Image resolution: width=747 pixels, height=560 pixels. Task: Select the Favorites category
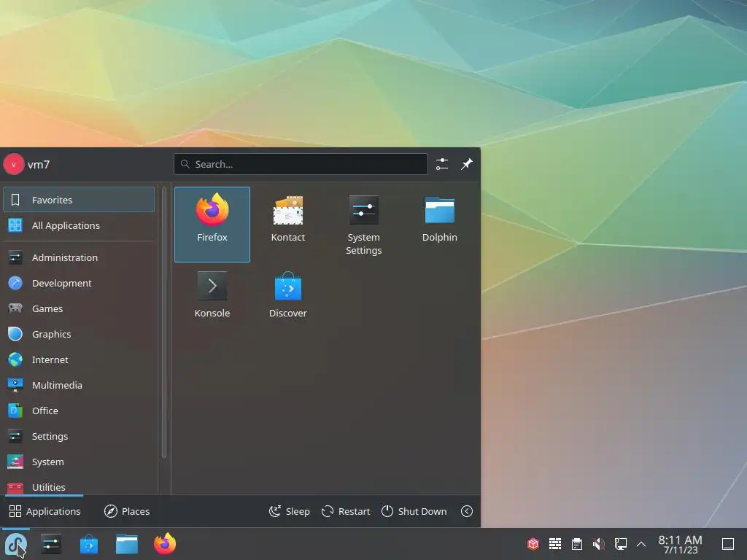79,200
